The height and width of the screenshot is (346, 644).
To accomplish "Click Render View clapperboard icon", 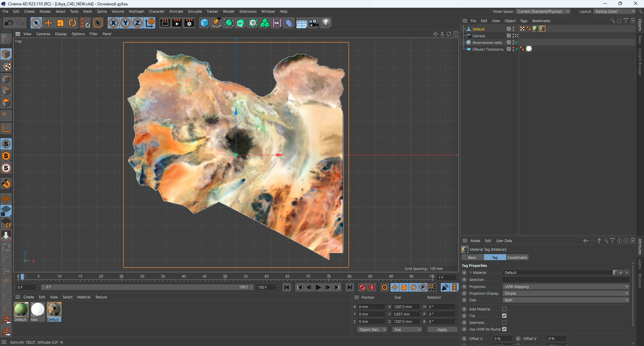I will click(x=165, y=23).
